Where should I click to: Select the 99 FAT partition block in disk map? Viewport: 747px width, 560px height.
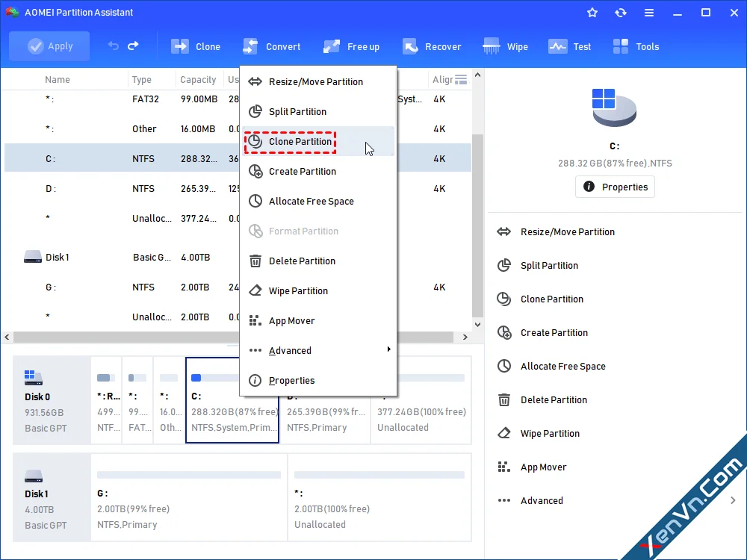pos(137,400)
